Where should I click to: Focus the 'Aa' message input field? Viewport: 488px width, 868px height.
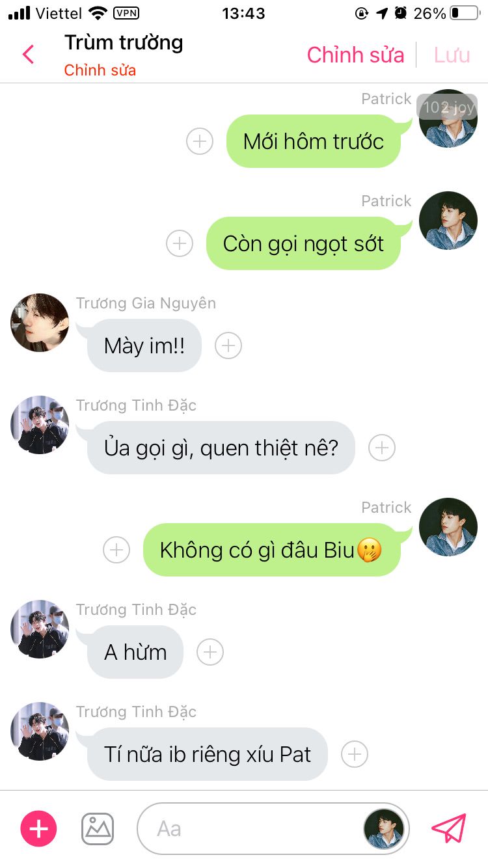[x=251, y=828]
